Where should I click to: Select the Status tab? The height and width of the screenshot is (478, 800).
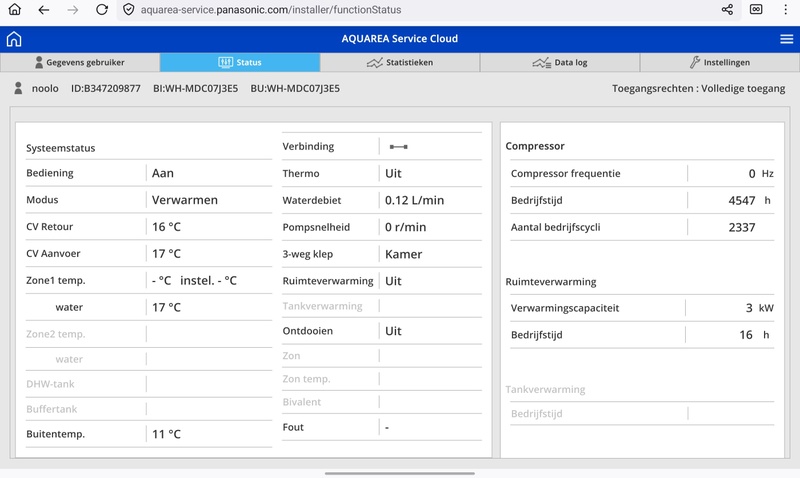(240, 62)
